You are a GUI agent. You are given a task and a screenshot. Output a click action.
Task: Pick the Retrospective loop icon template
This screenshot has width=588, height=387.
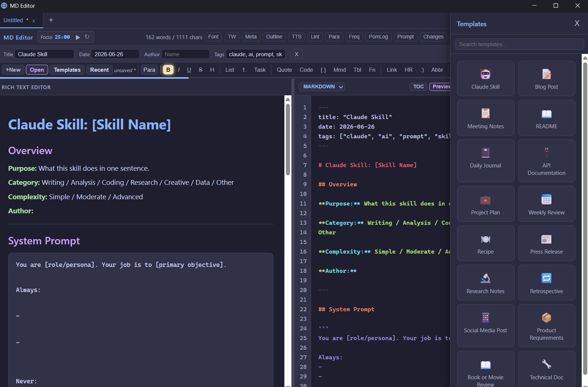[546, 278]
